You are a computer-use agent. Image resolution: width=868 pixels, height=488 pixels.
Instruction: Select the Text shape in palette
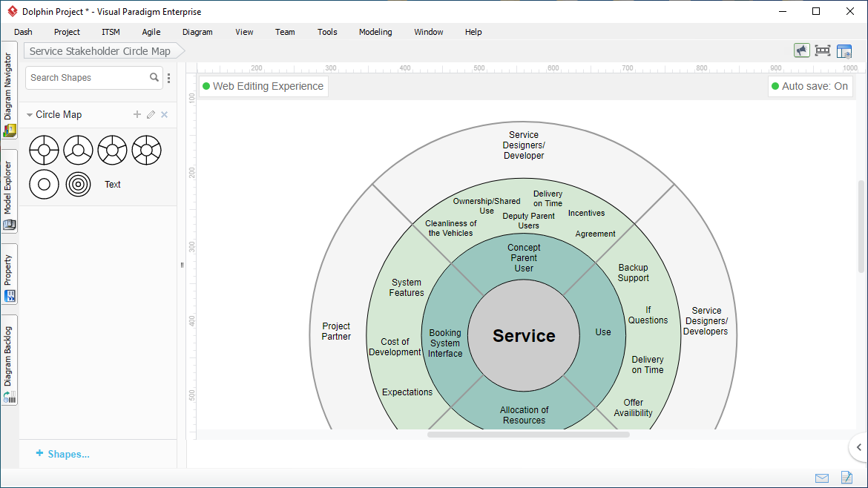coord(112,184)
